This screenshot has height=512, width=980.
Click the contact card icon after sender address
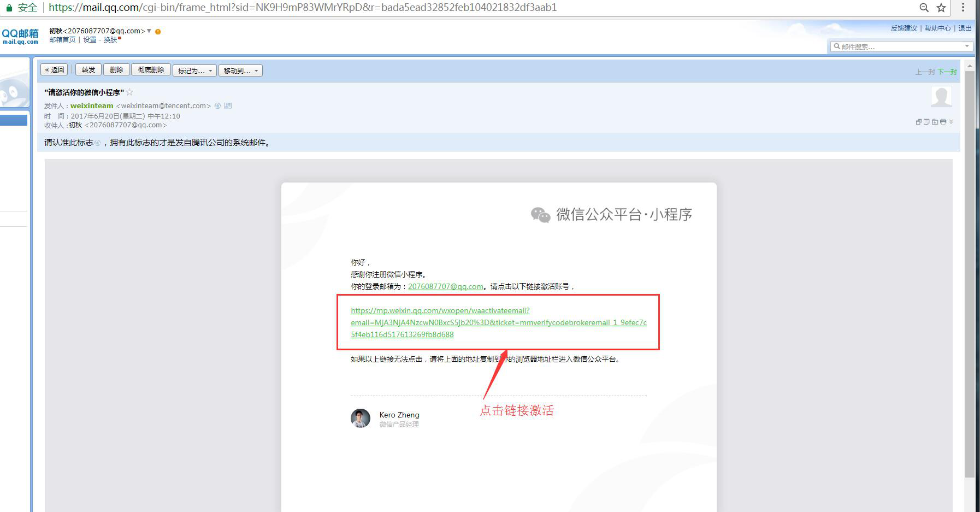(x=228, y=105)
